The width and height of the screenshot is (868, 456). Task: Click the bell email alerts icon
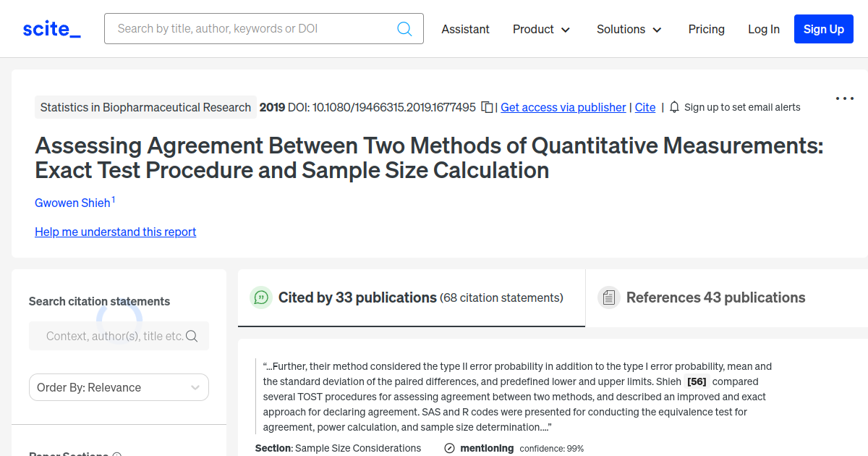coord(674,107)
